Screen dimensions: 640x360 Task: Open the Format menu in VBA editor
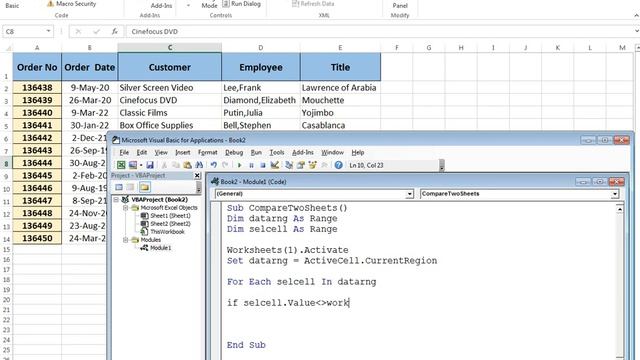207,152
